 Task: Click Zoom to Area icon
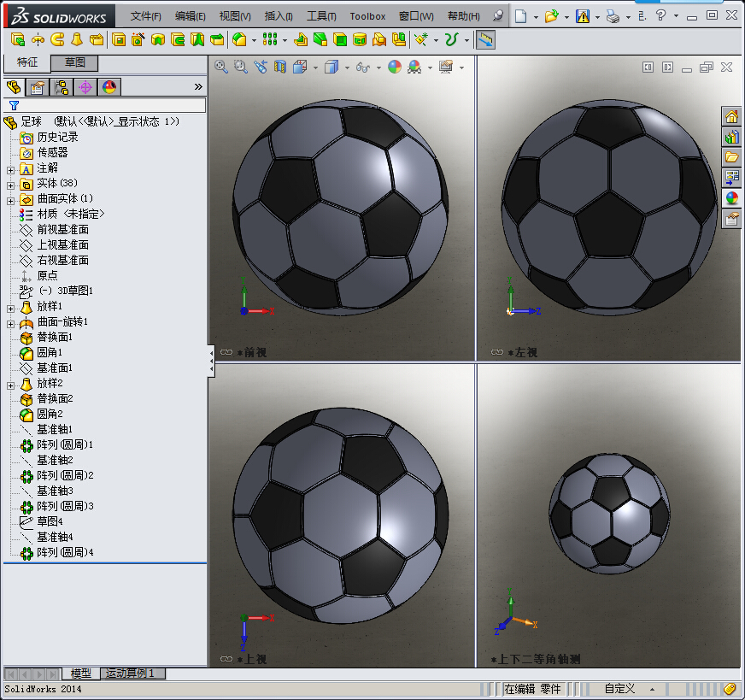(x=240, y=67)
